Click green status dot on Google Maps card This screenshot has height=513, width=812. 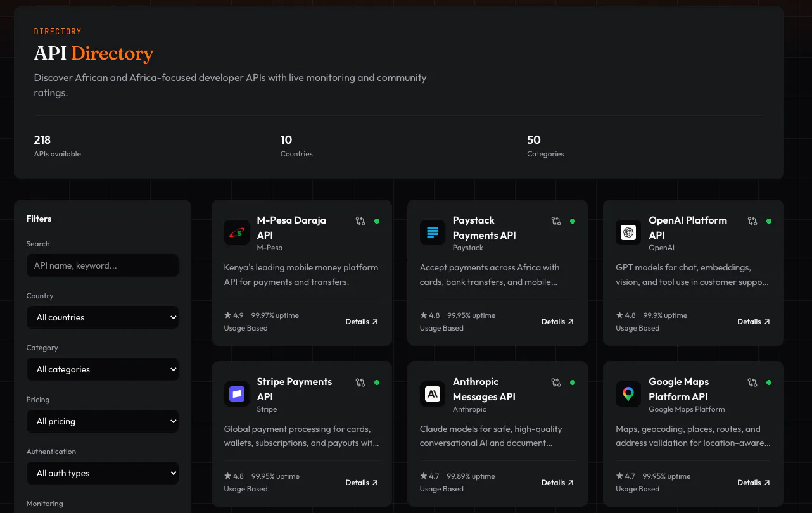click(769, 383)
